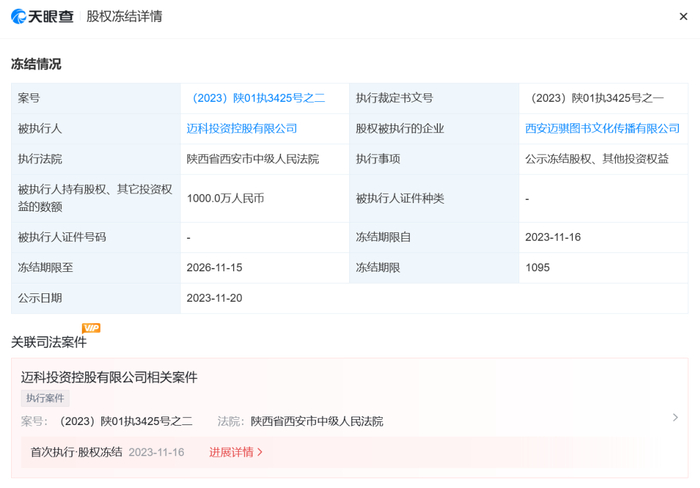Select the 迈科投资控股有限公司相关案件 heading
Viewport: 700px width, 488px height.
tap(109, 377)
